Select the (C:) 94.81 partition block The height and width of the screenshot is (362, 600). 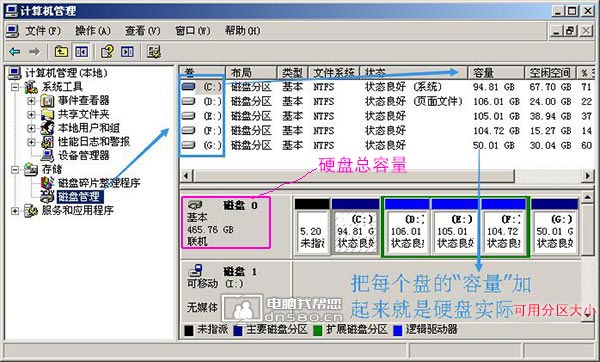(355, 226)
